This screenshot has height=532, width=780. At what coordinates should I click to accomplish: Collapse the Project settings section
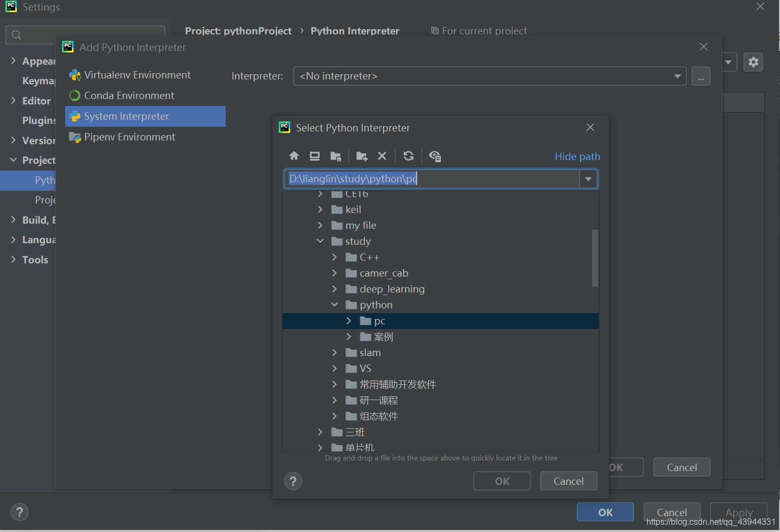[13, 160]
